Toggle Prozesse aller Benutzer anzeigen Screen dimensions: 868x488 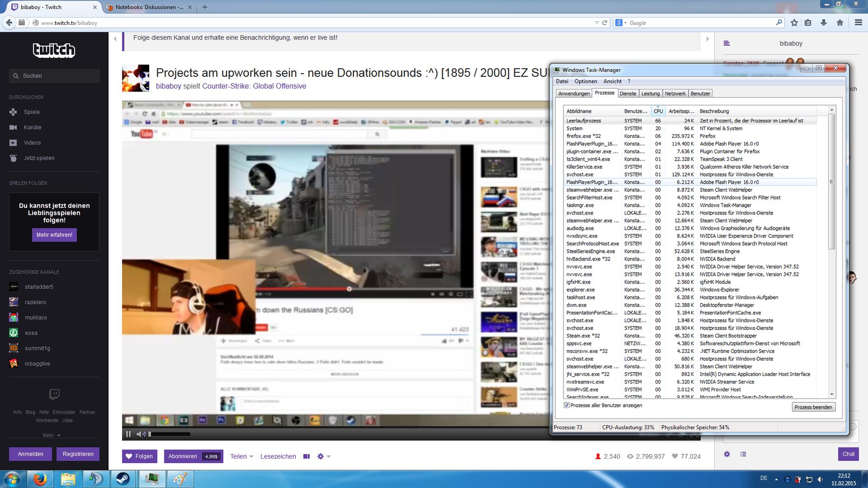click(x=566, y=405)
